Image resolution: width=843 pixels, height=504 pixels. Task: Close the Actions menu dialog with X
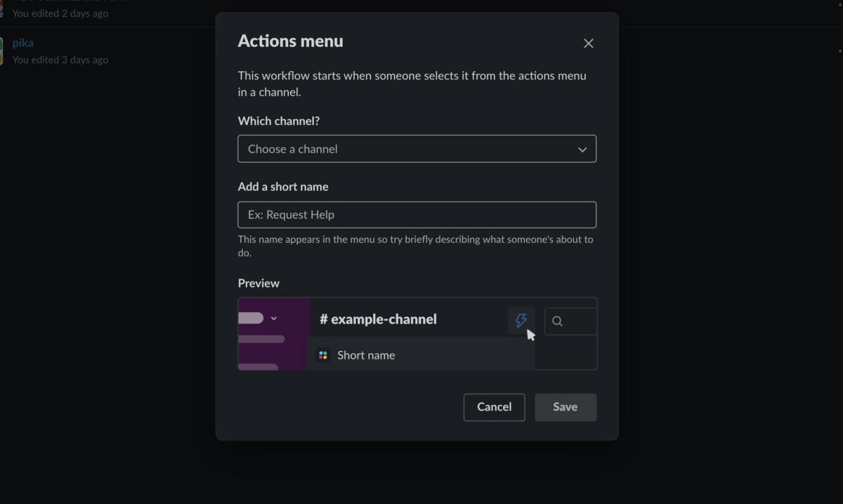[589, 44]
